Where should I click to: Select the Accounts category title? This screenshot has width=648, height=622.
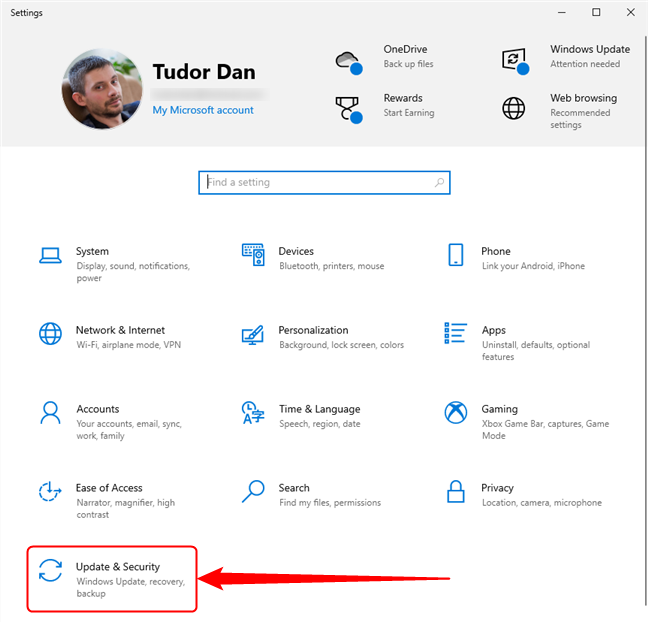pos(98,409)
